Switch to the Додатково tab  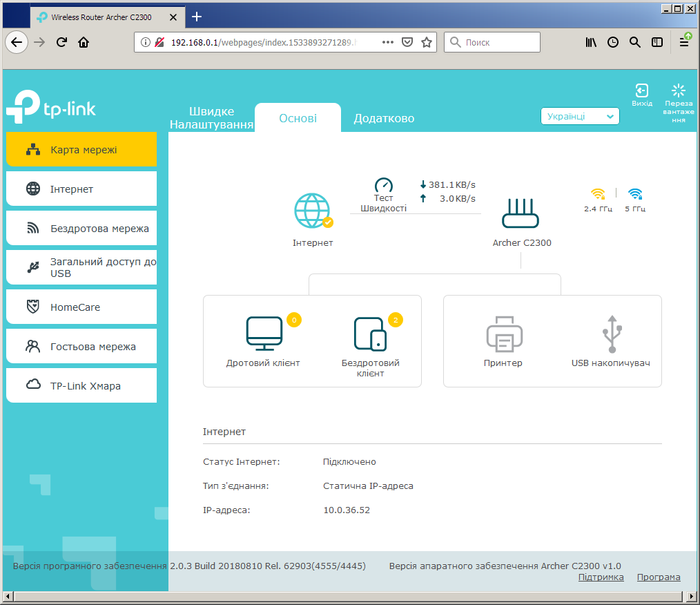pyautogui.click(x=384, y=118)
